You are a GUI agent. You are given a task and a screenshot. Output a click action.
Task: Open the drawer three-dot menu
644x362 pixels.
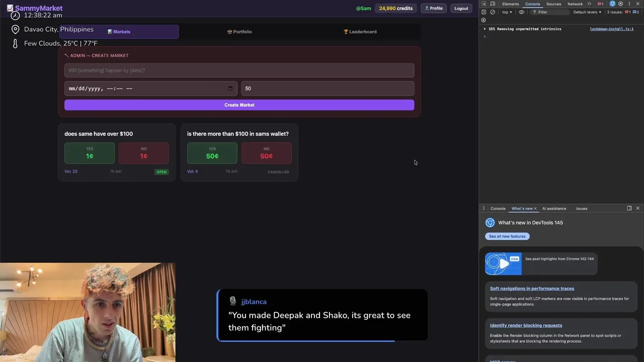tap(484, 208)
